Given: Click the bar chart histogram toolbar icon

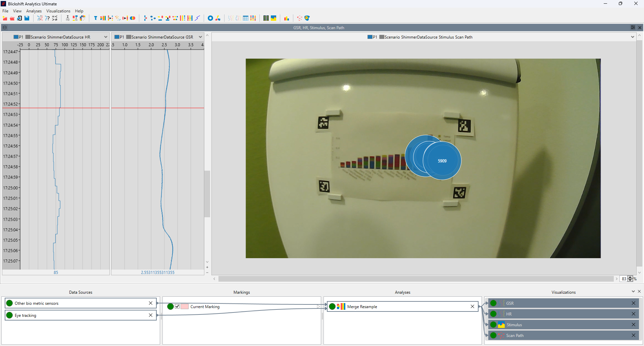Looking at the screenshot, I should coord(286,18).
